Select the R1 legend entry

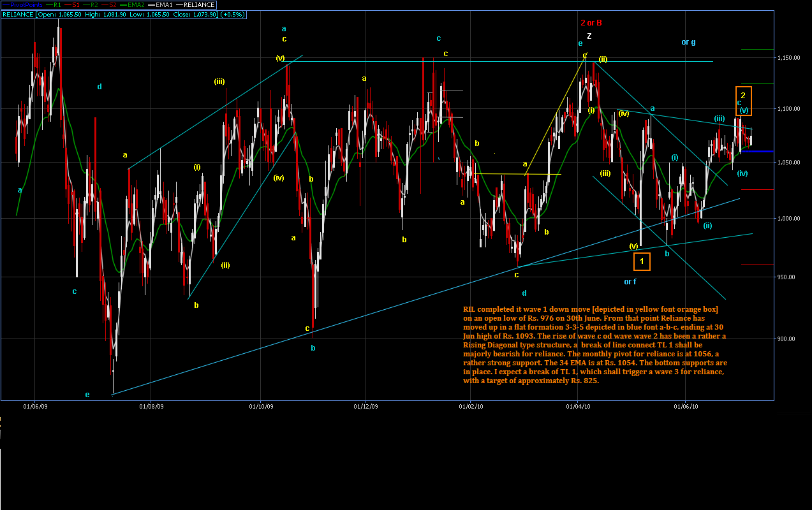pos(53,4)
